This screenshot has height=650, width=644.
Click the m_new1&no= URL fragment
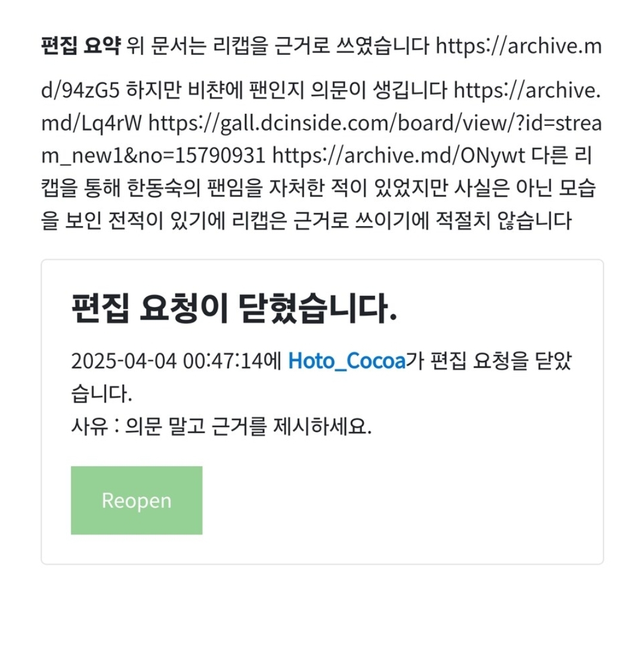pyautogui.click(x=108, y=156)
